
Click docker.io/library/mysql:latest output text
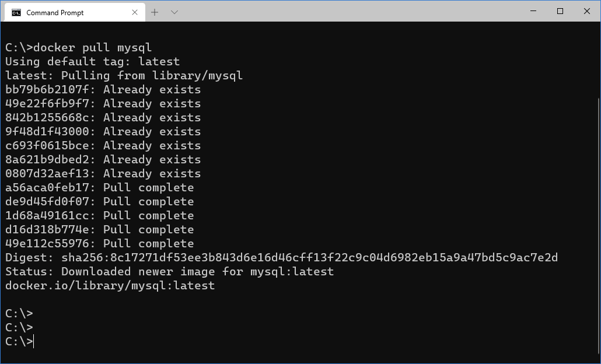110,285
